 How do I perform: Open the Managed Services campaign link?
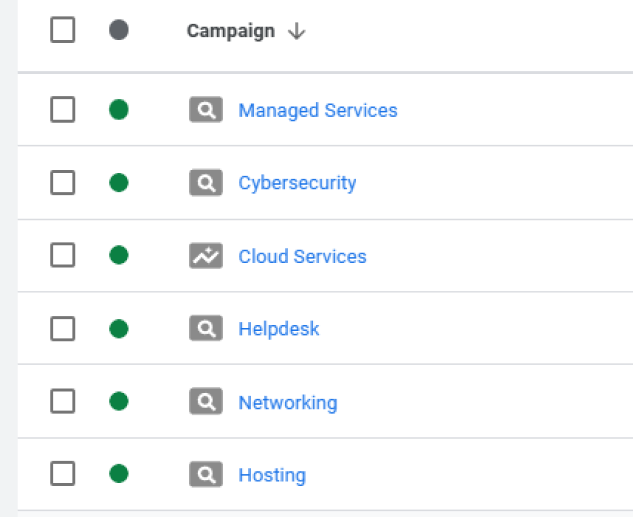point(317,110)
